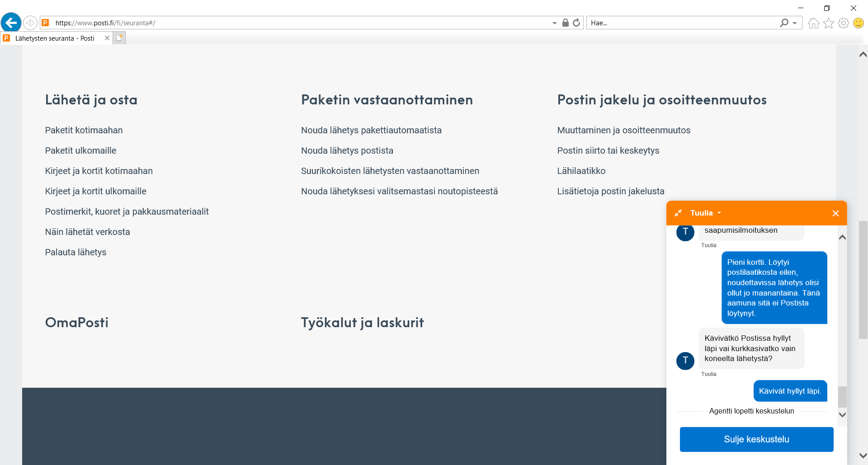Click the chat scroll up arrow
The width and height of the screenshot is (868, 465).
coord(842,237)
